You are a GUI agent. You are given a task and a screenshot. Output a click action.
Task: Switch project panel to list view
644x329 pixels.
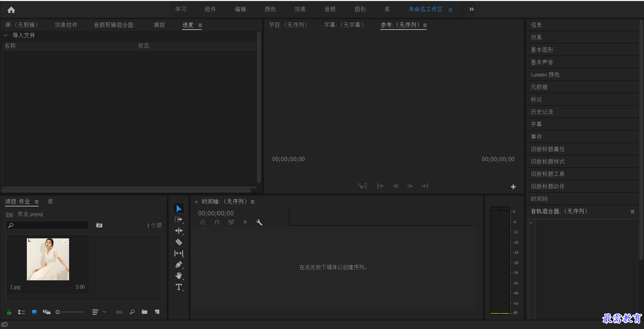tap(21, 312)
